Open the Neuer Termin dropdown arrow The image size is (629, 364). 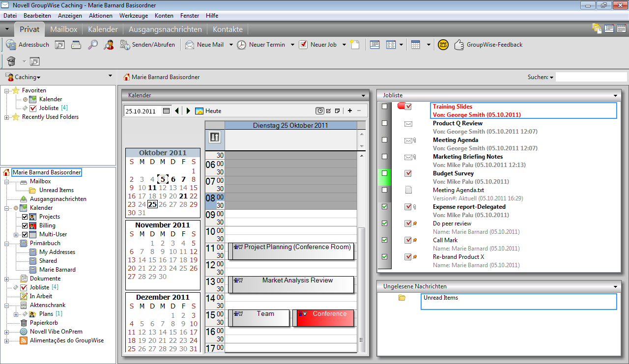click(x=292, y=45)
